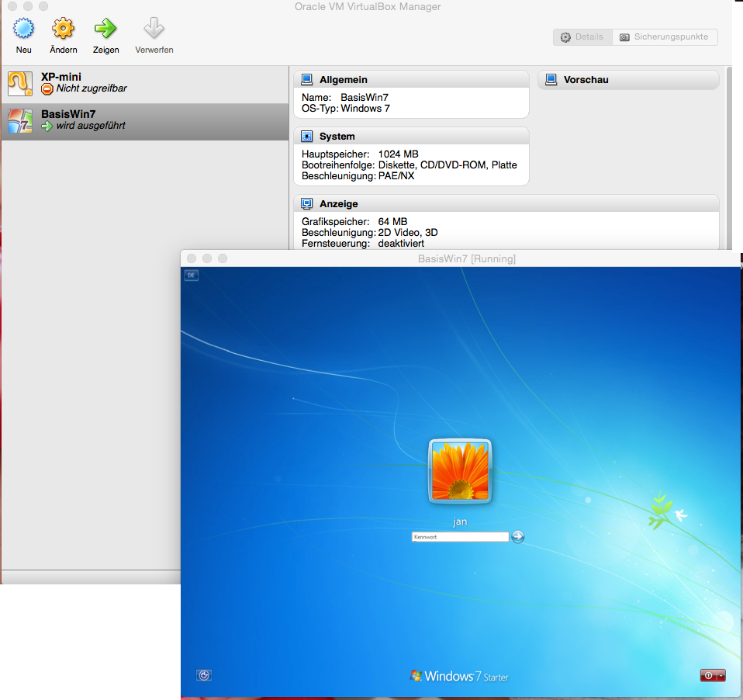Click the System chip icon
The width and height of the screenshot is (743, 700).
pyautogui.click(x=306, y=136)
